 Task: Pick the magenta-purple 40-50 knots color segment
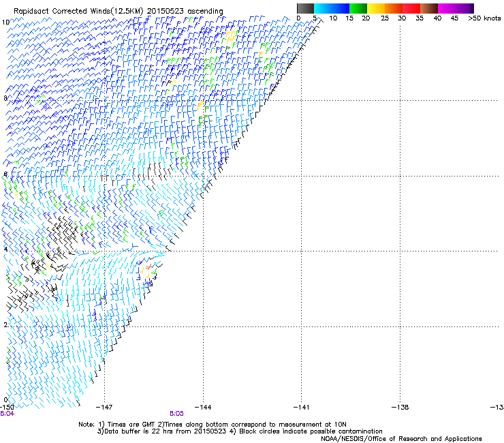click(x=456, y=8)
